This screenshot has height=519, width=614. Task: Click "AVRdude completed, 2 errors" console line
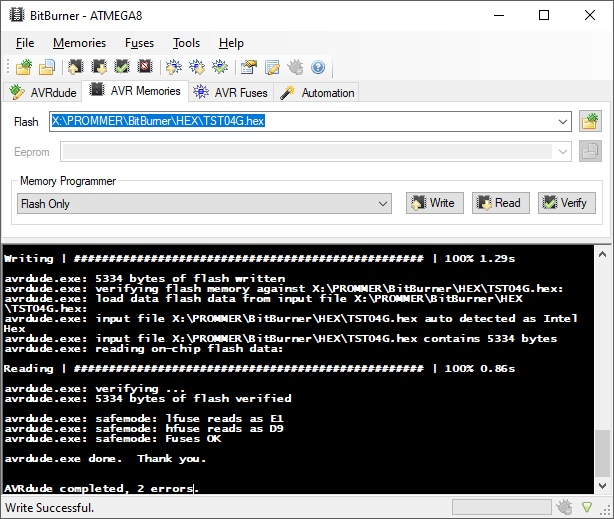(x=101, y=489)
